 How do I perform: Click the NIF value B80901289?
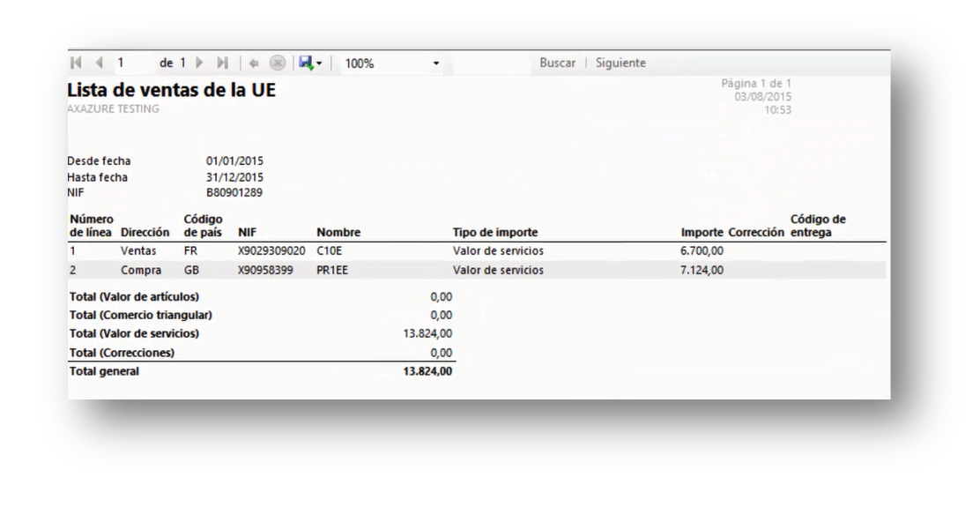pos(234,193)
